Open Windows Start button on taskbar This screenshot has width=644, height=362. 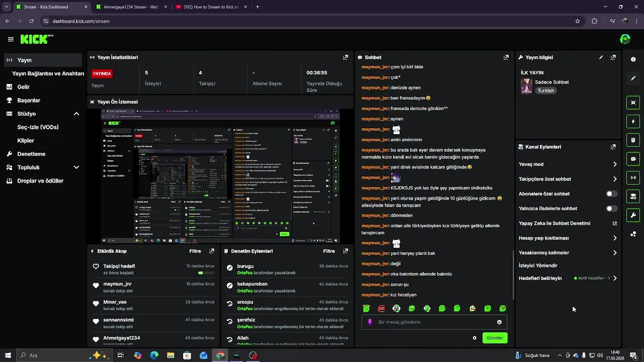coord(8,355)
